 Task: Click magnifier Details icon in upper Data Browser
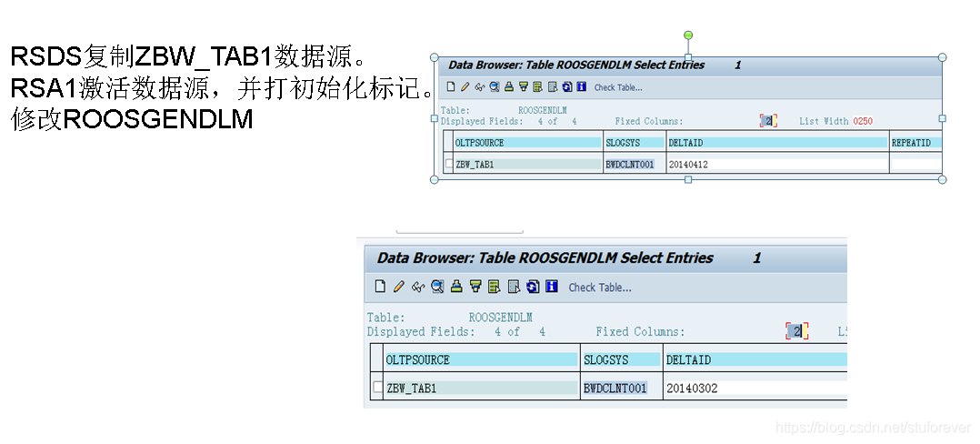point(495,87)
